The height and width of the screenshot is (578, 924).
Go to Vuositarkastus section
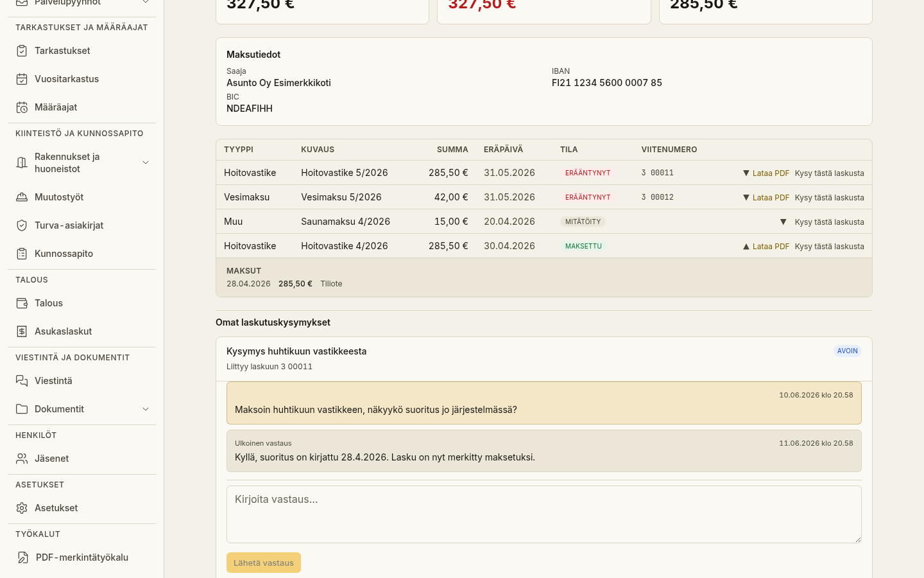(81, 79)
